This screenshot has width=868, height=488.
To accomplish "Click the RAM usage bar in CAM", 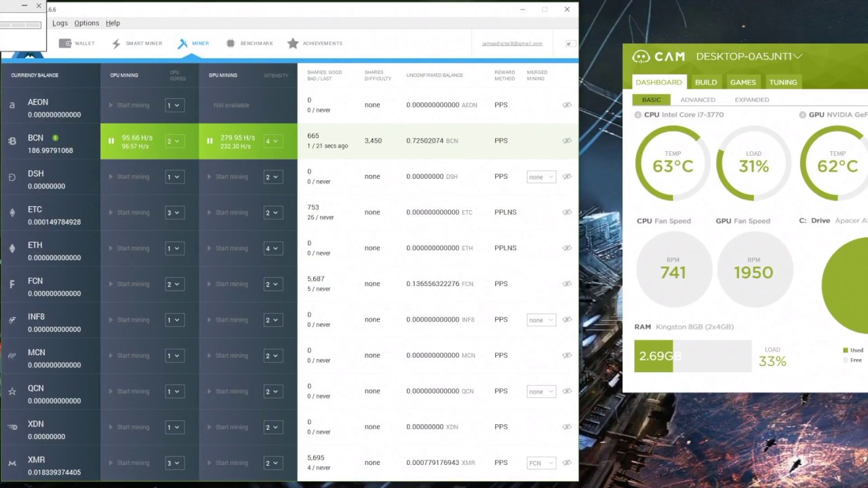I will coord(693,356).
